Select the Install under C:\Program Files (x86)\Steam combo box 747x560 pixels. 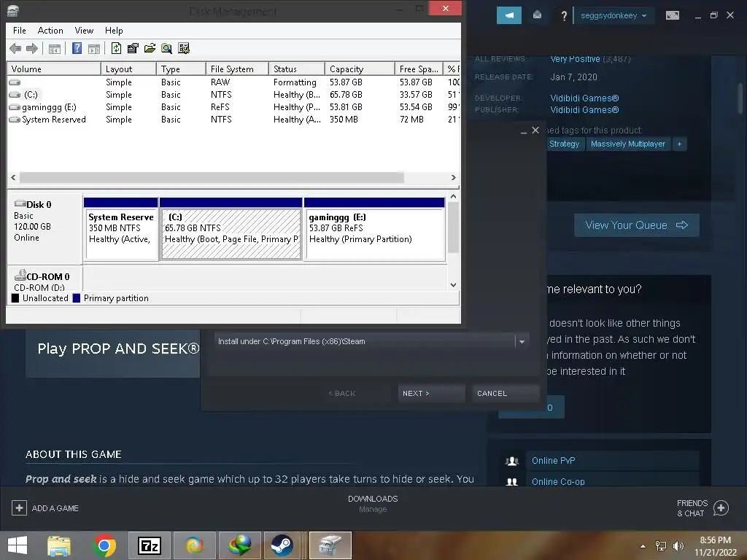pyautogui.click(x=371, y=341)
